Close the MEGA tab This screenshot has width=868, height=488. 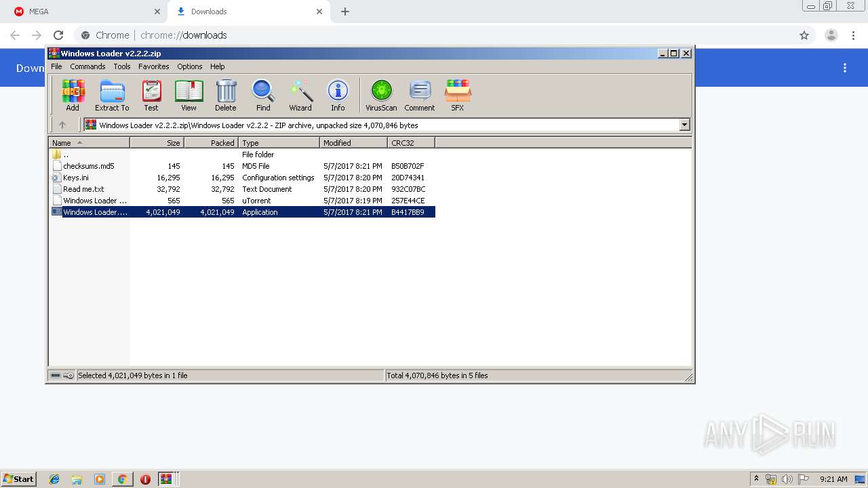(157, 12)
